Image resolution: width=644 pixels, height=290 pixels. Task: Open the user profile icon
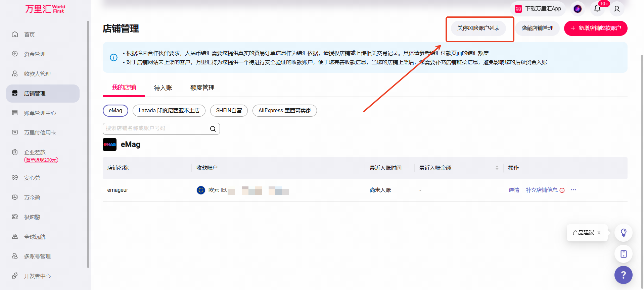(x=617, y=9)
